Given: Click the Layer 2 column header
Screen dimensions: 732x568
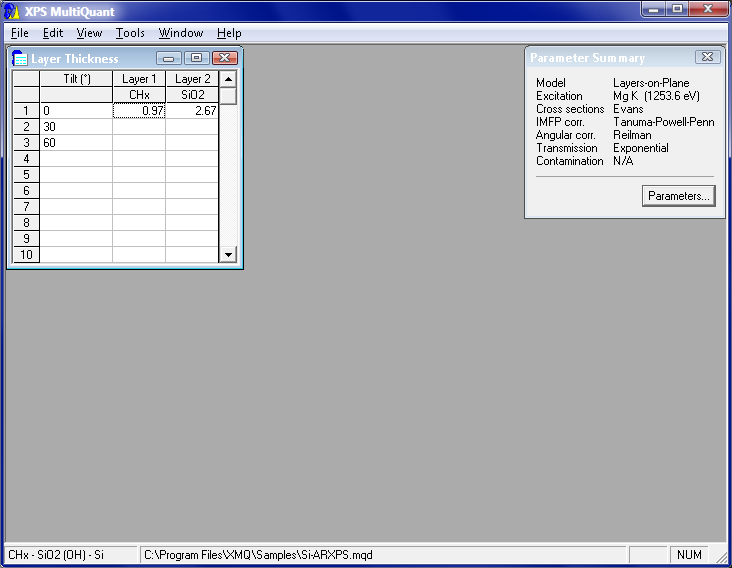Looking at the screenshot, I should tap(192, 79).
